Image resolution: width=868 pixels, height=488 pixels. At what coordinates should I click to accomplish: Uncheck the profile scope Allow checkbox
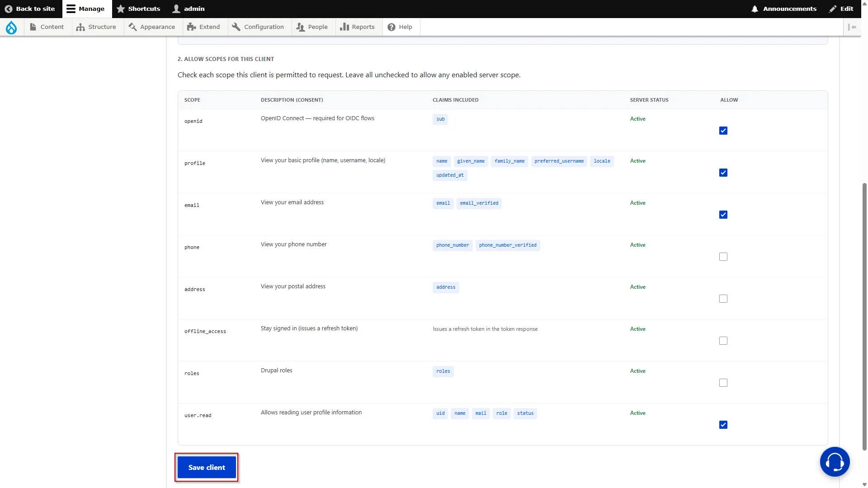pyautogui.click(x=723, y=173)
